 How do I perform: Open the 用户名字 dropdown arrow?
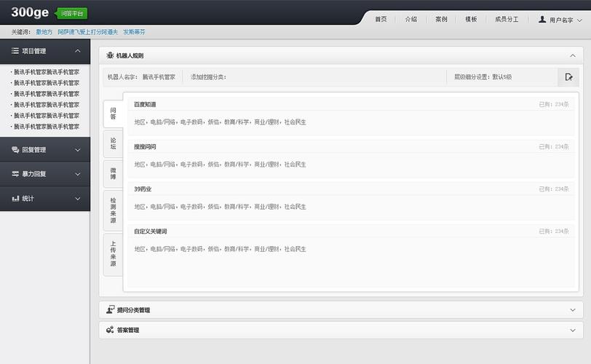[x=579, y=20]
